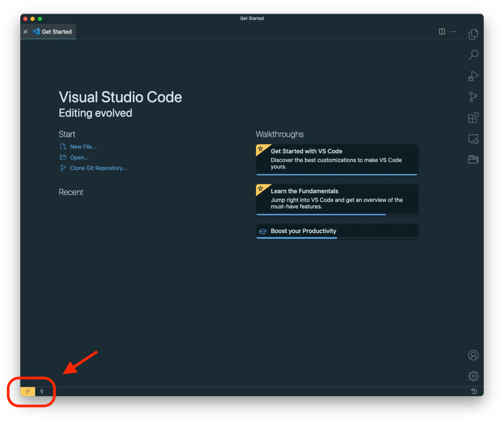Click the new file icon beside New File...
Viewport: 504px width, 423px height.
[63, 146]
